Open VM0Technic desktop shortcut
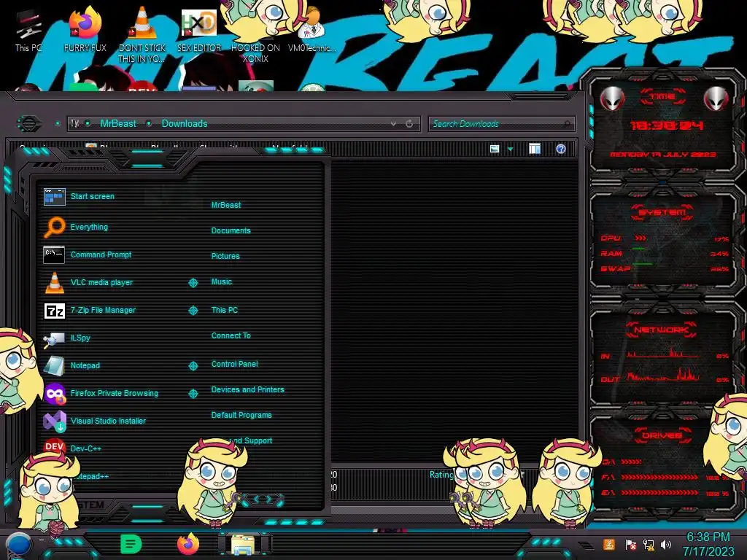This screenshot has width=747, height=560. click(x=311, y=31)
